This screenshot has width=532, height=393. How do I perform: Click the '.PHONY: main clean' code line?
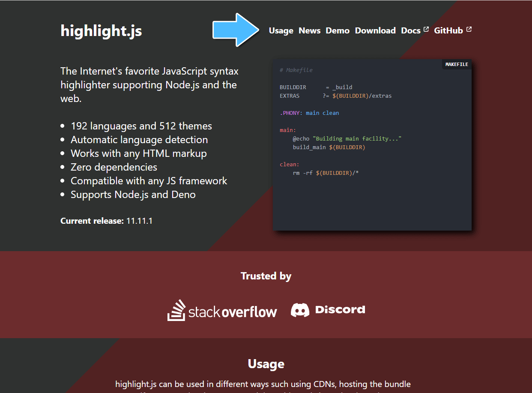tap(309, 113)
